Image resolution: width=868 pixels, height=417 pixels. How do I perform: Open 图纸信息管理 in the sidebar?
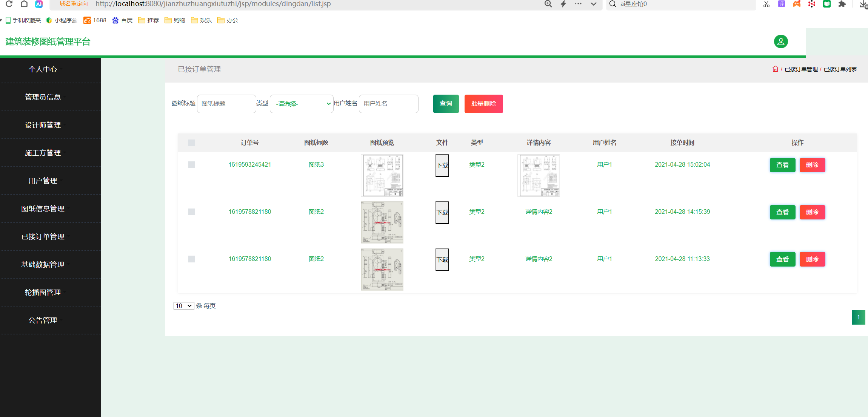point(43,208)
